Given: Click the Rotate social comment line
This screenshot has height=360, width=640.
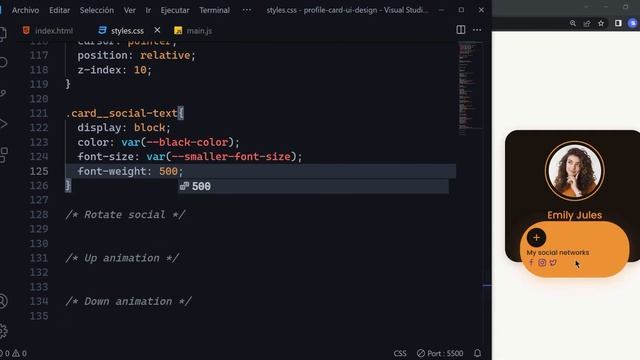Looking at the screenshot, I should (x=125, y=215).
